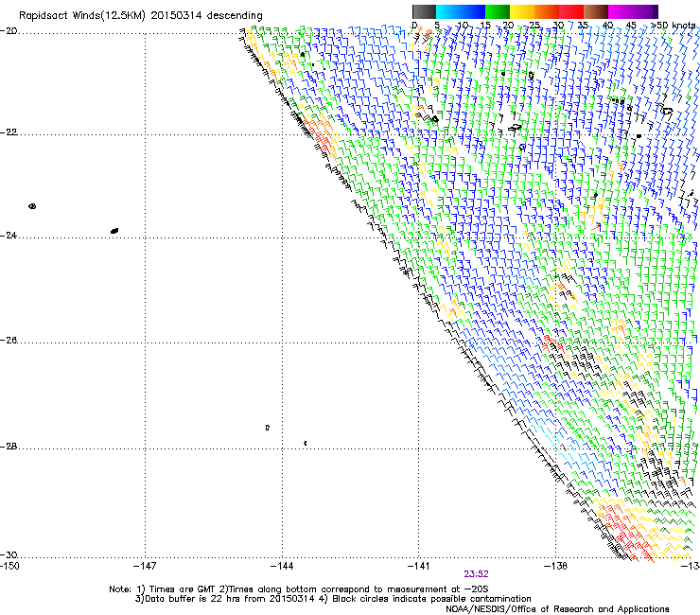Click the purple 23:52 swath time stamp

click(x=476, y=574)
